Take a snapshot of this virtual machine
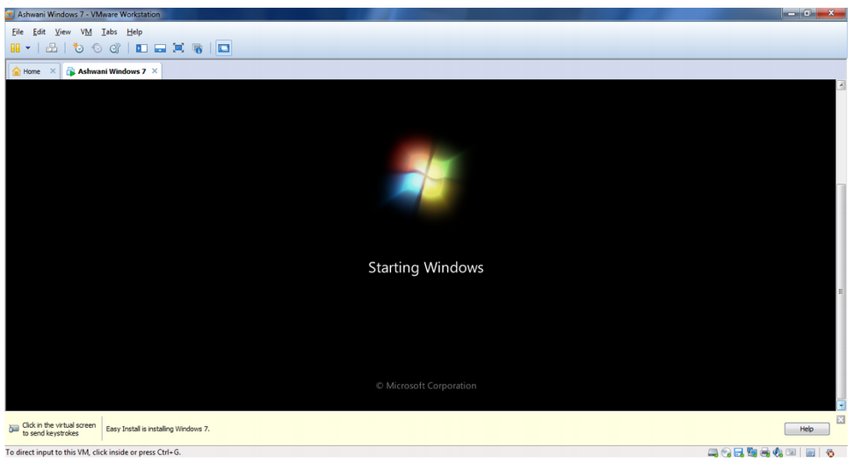This screenshot has height=462, width=868. click(x=78, y=48)
